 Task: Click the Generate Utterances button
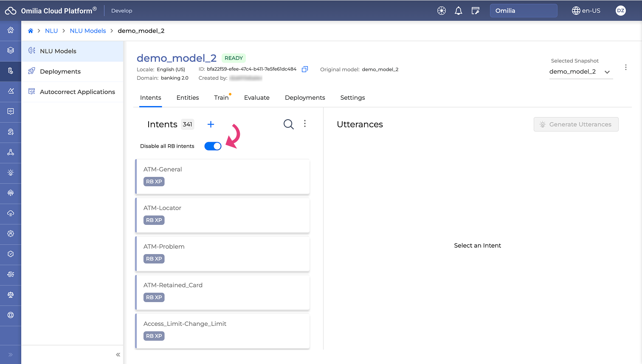576,124
